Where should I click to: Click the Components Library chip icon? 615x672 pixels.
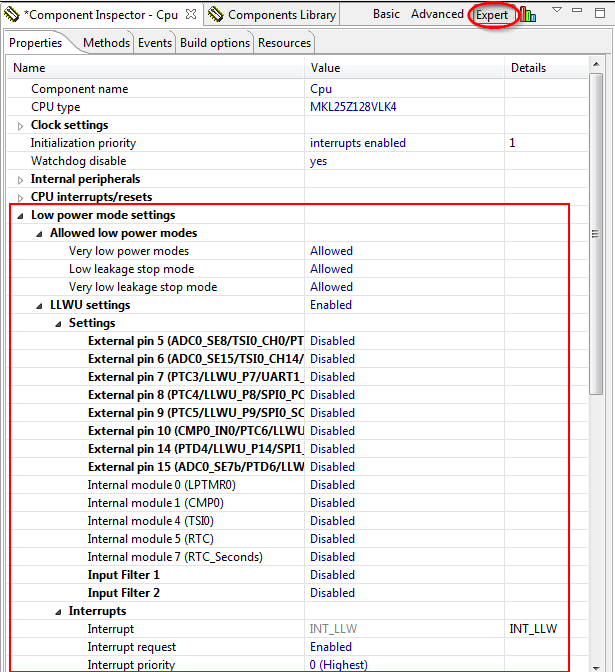[216, 15]
